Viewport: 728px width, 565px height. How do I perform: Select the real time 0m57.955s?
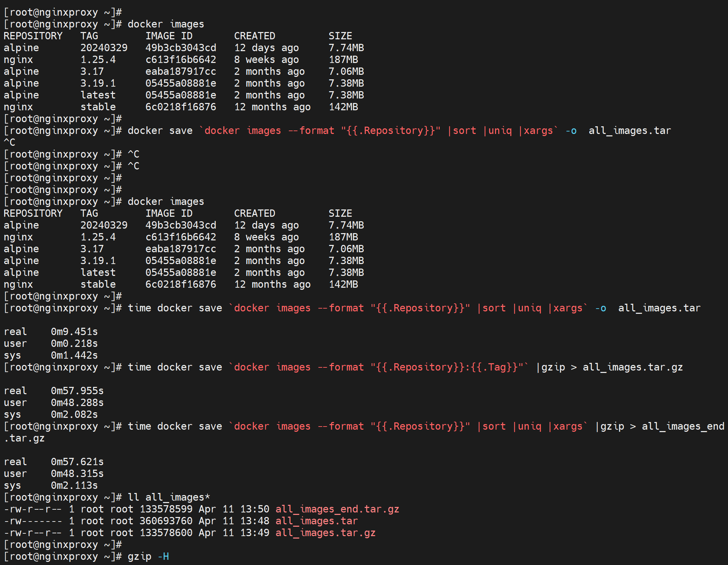(x=77, y=391)
